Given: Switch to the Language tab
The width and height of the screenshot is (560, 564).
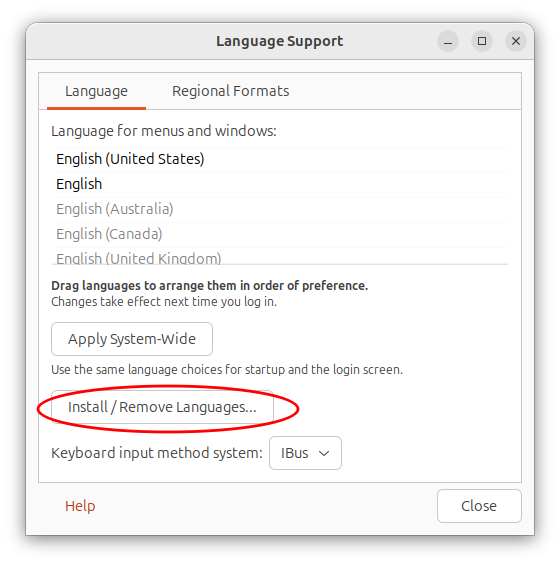Looking at the screenshot, I should coord(96,91).
